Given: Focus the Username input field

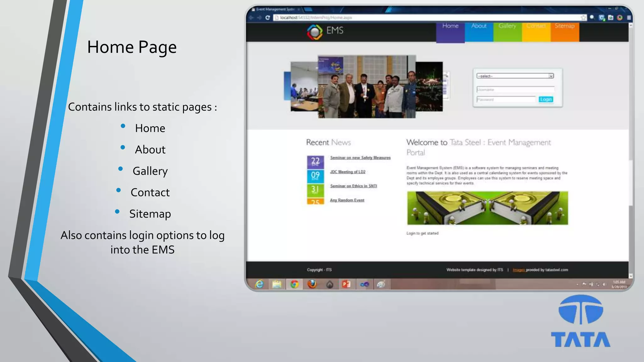Looking at the screenshot, I should click(515, 90).
